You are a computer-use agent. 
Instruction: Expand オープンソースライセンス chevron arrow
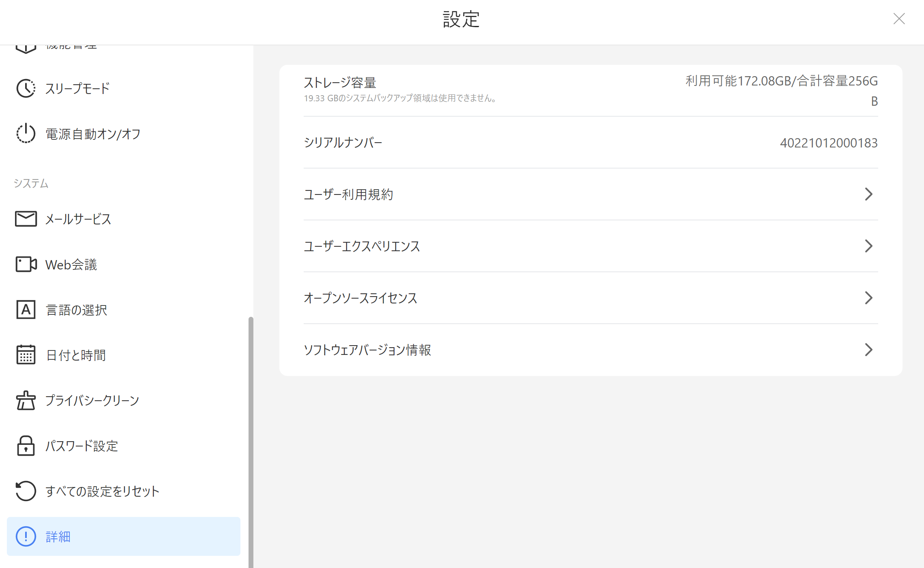coord(868,298)
